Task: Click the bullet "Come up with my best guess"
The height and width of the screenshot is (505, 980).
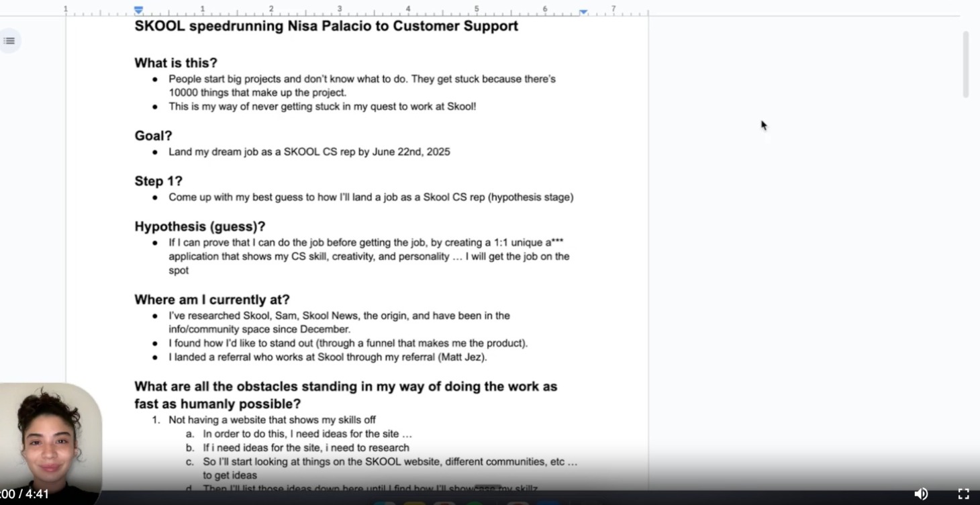Action: point(371,197)
